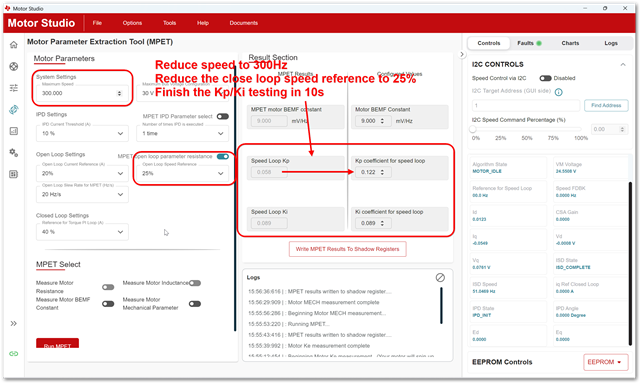Click the Find Address button
Image resolution: width=640 pixels, height=383 pixels.
pos(606,105)
